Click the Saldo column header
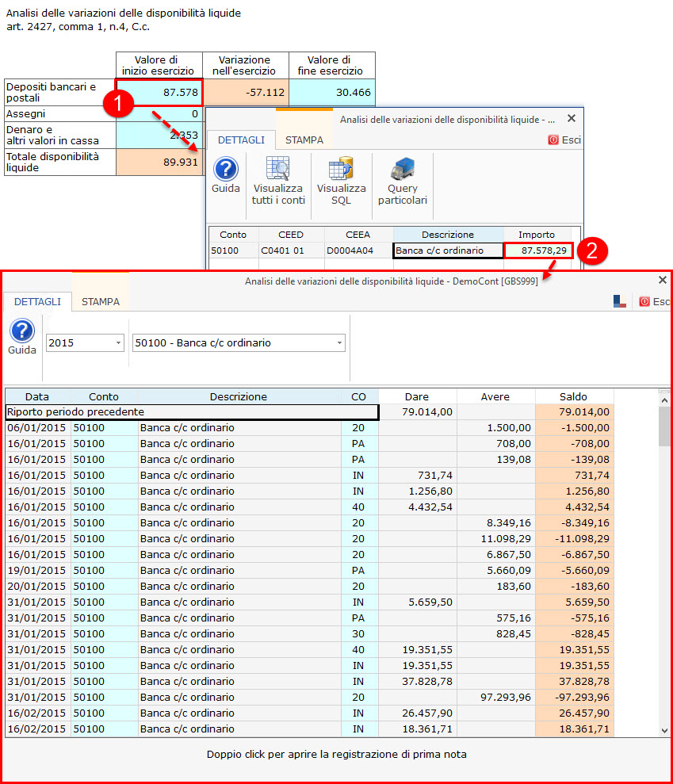 575,396
